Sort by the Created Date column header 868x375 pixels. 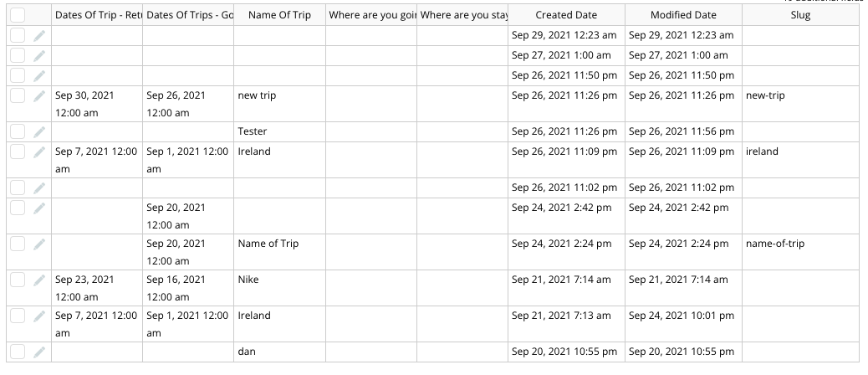click(x=566, y=15)
